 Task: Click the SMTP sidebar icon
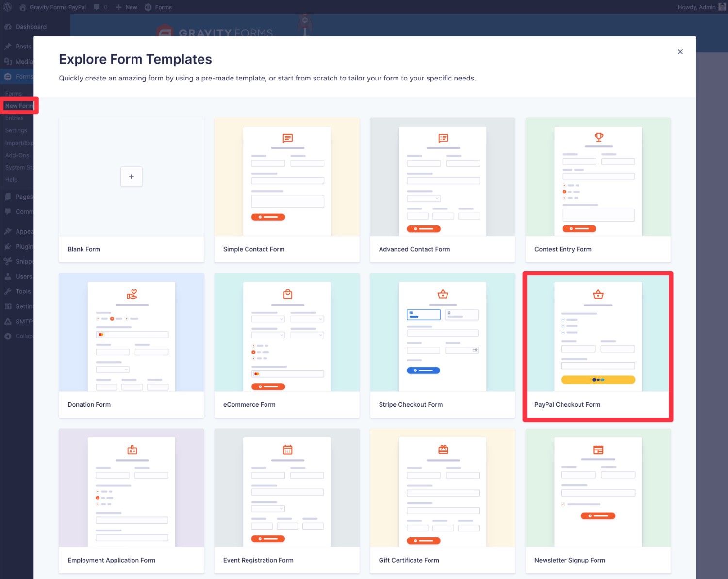[x=8, y=322]
